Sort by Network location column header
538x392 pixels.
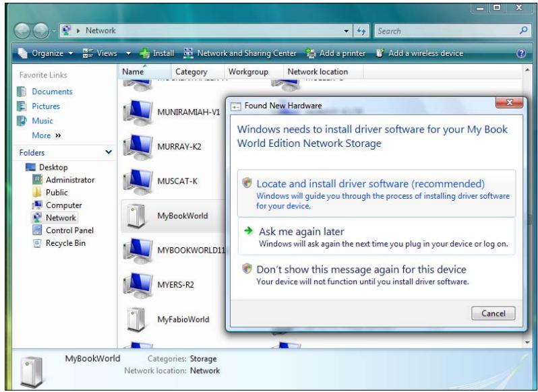tap(322, 71)
